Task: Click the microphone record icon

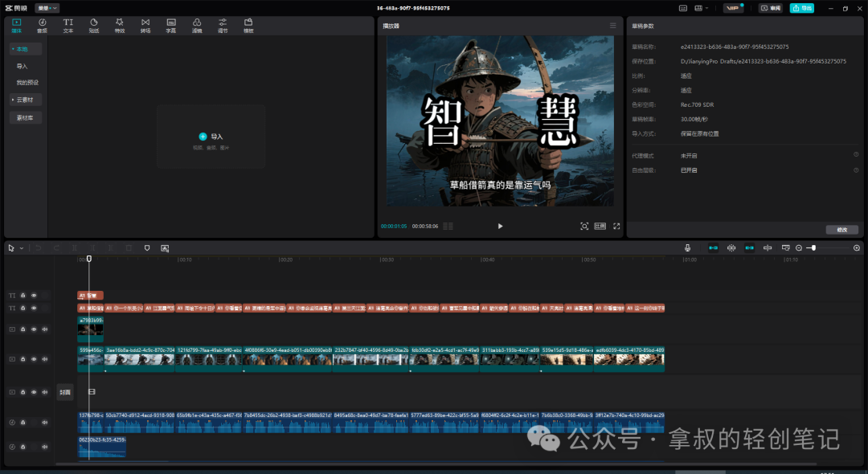Action: (x=687, y=247)
